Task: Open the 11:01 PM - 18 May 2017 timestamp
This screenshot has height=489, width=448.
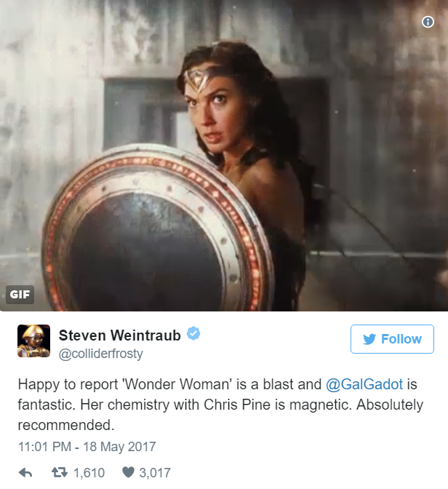Action: click(87, 447)
